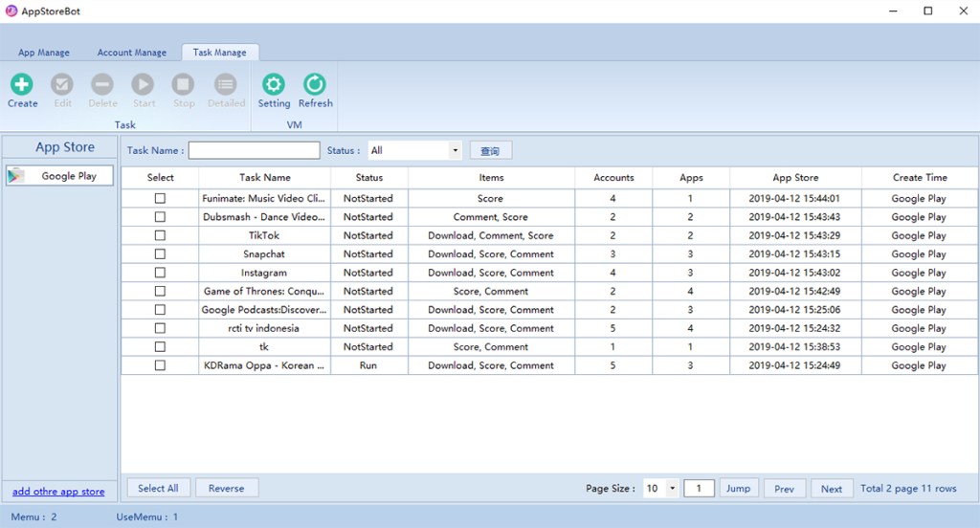Screen dimensions: 980x528
Task: Click the Delete task icon
Action: pos(102,85)
